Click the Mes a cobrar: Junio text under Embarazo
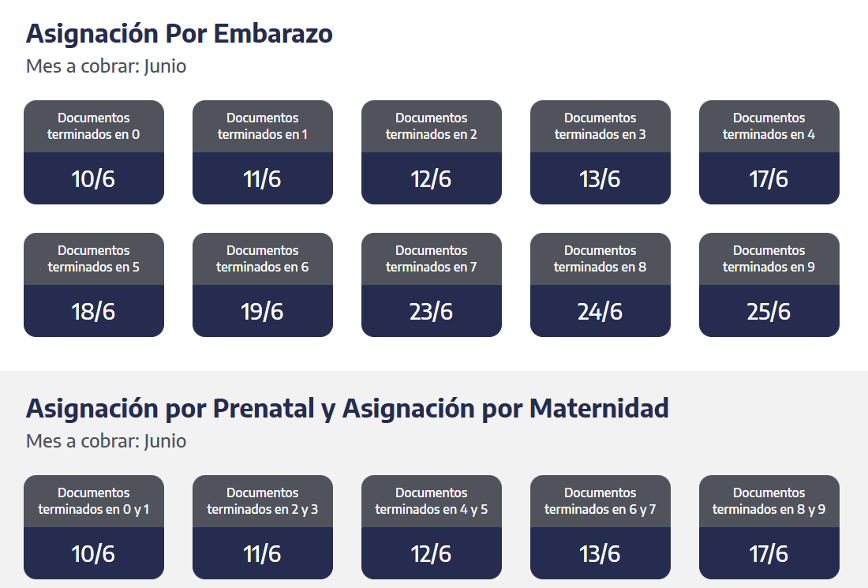 click(x=107, y=66)
